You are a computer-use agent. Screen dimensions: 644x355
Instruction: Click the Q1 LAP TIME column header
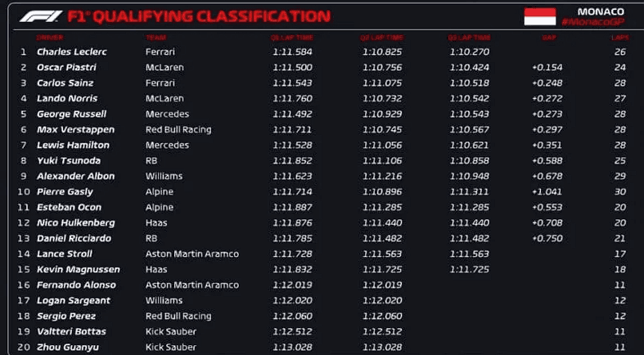point(292,38)
